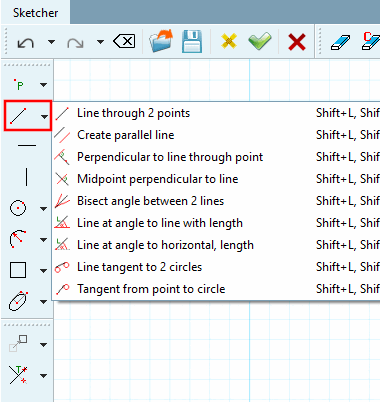The image size is (380, 402).
Task: Choose Line through 2 points
Action: [216, 113]
